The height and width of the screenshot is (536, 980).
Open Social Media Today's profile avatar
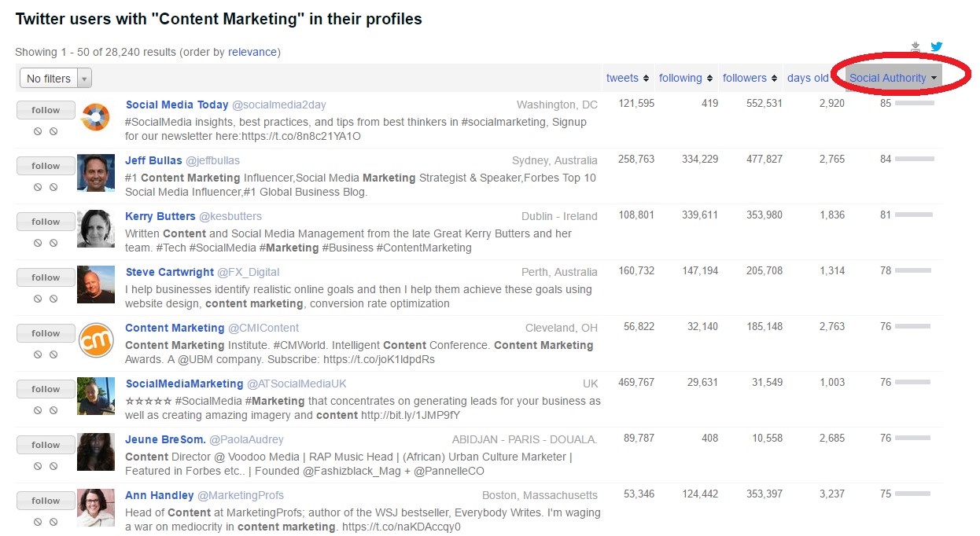tap(96, 117)
